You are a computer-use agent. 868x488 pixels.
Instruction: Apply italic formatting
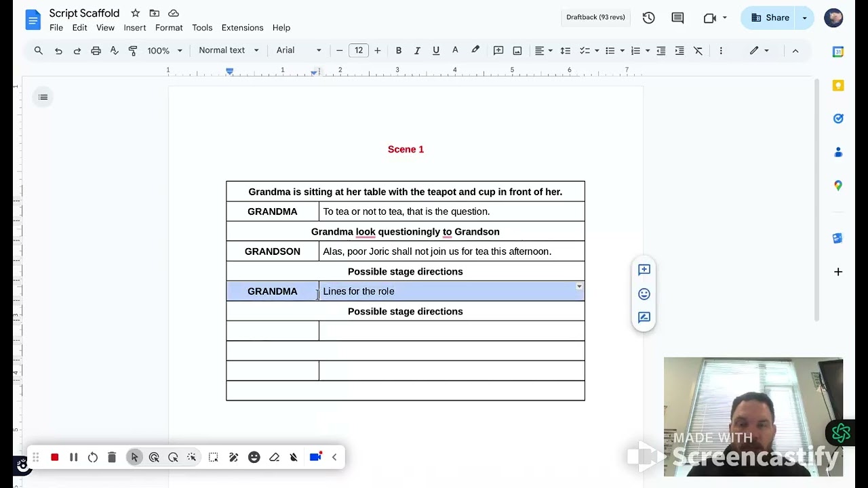click(x=417, y=51)
